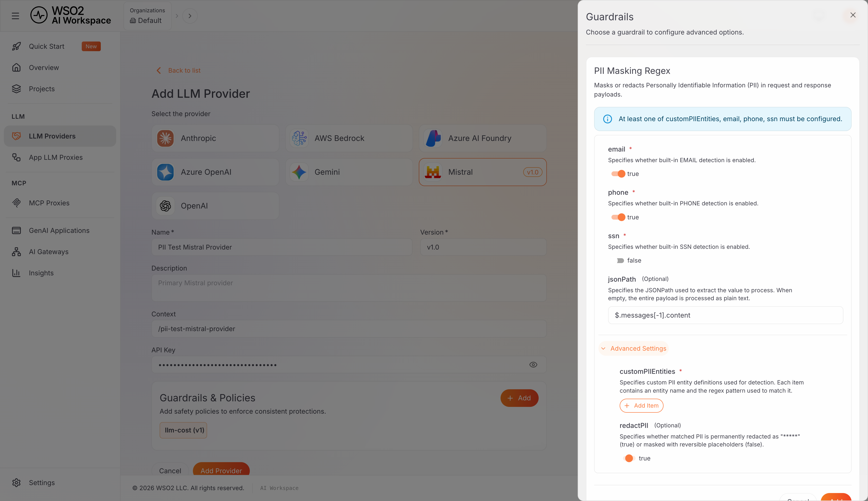Click the Insights chart icon
This screenshot has height=501, width=868.
[x=16, y=273]
